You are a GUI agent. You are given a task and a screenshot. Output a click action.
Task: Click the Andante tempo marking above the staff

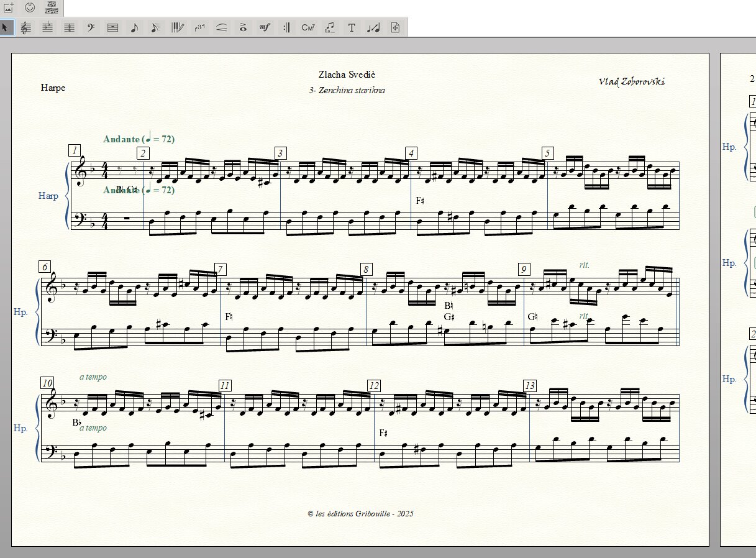139,139
